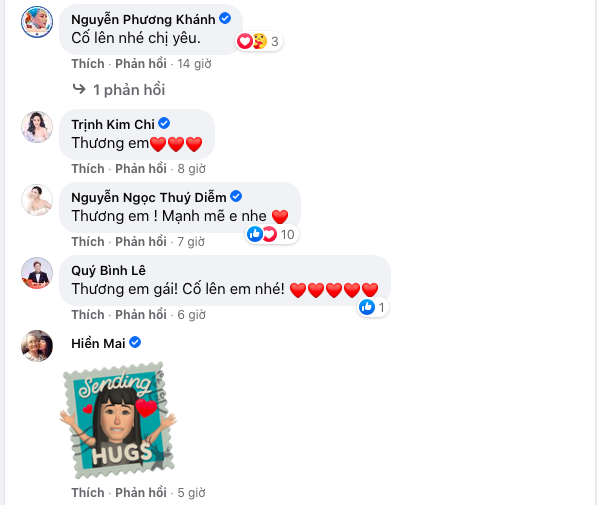
Task: View the like reaction on Quý Bình Lê's comment
Action: [x=373, y=307]
